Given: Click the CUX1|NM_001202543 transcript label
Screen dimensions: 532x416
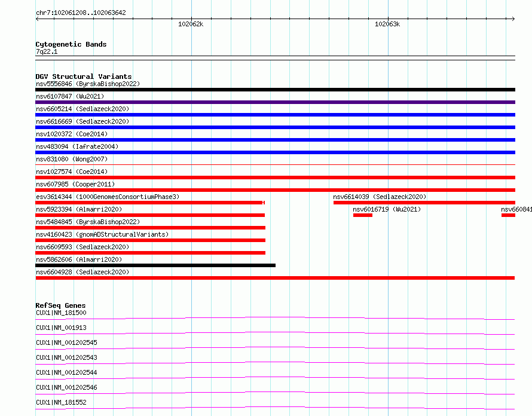Looking at the screenshot, I should (x=66, y=357).
